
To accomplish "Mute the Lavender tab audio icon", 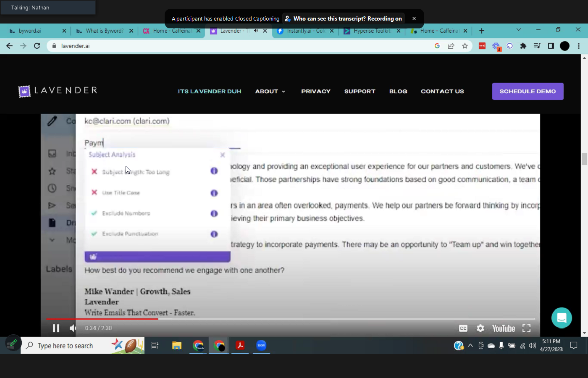I will (256, 31).
